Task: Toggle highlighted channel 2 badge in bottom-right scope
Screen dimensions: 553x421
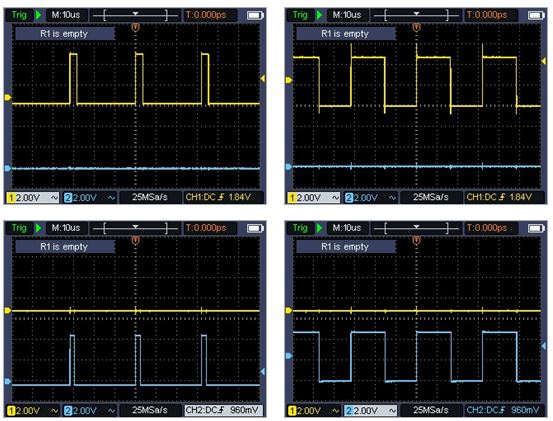Action: pos(348,411)
